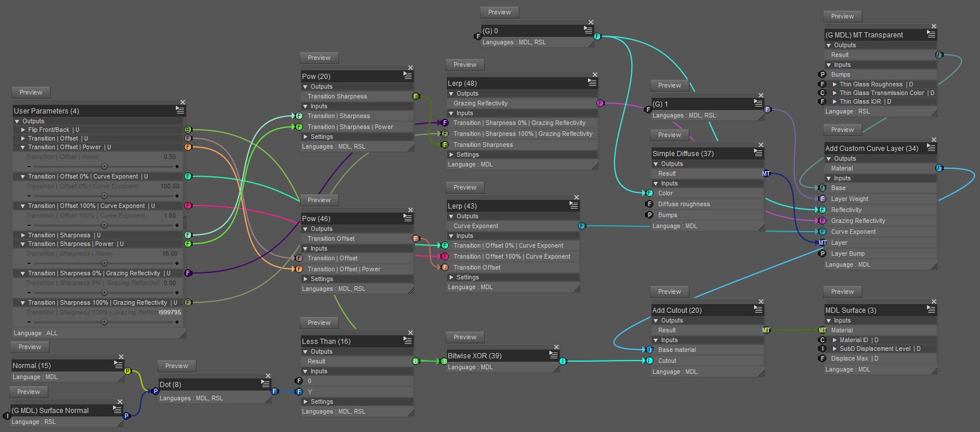The height and width of the screenshot is (432, 980).
Task: Open Add Custom Curve Layer (34) options menu
Action: click(931, 147)
